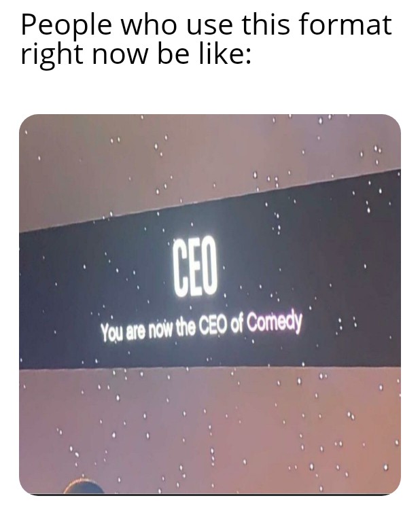This screenshot has height=515, width=420.
Task: Click the purple word Comedy
Action: pos(274,323)
